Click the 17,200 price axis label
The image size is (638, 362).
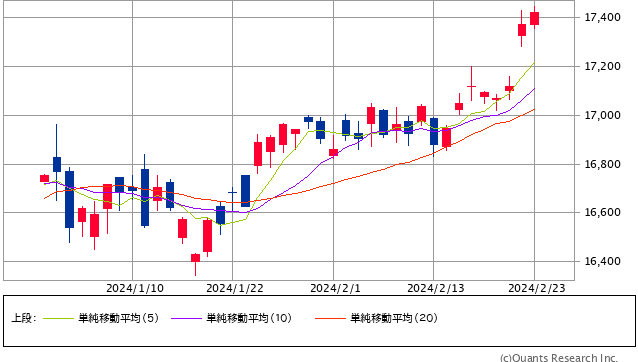[603, 66]
